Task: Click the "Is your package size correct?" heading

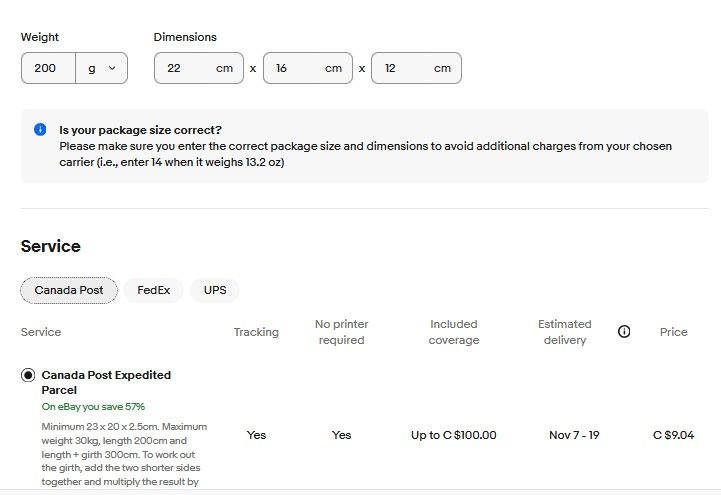Action: pyautogui.click(x=140, y=130)
